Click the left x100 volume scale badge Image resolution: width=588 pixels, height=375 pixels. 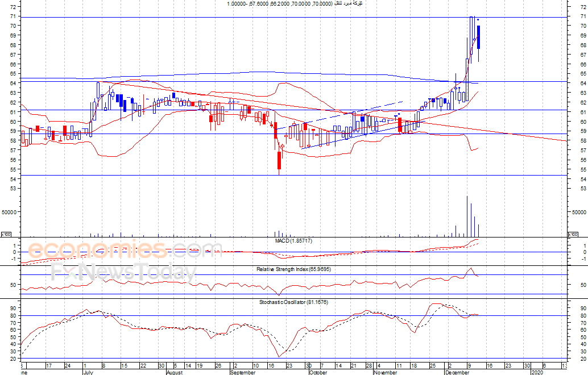[x=6, y=234]
